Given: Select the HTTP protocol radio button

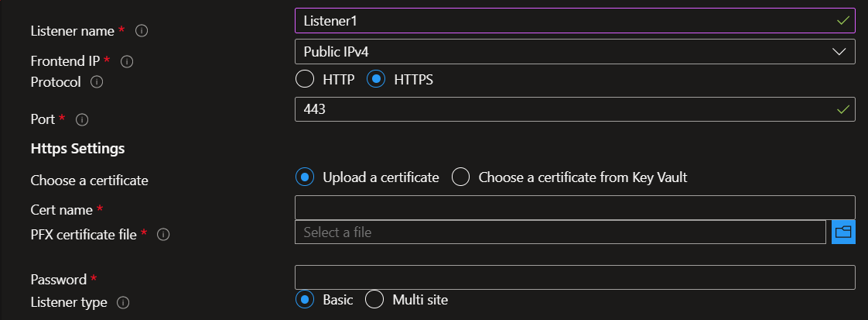Looking at the screenshot, I should (305, 79).
